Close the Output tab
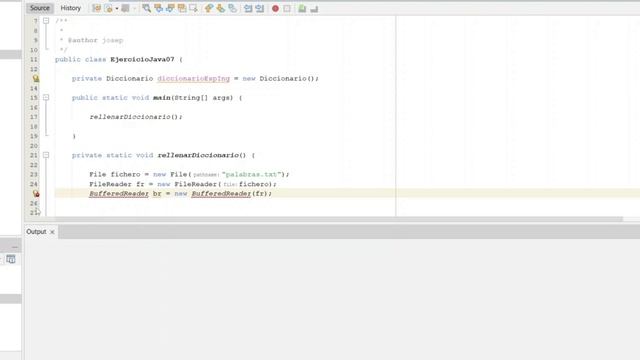The width and height of the screenshot is (640, 360). click(x=52, y=232)
